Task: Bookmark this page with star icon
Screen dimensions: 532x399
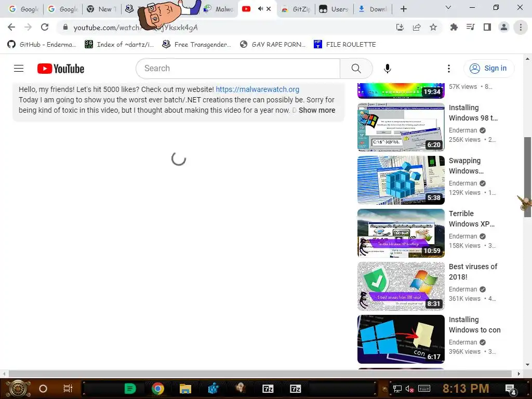Action: 433,27
